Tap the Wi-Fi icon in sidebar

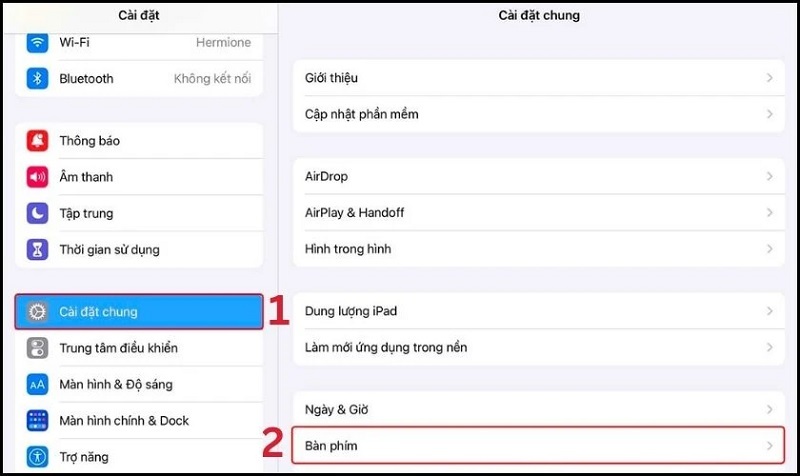(x=37, y=42)
